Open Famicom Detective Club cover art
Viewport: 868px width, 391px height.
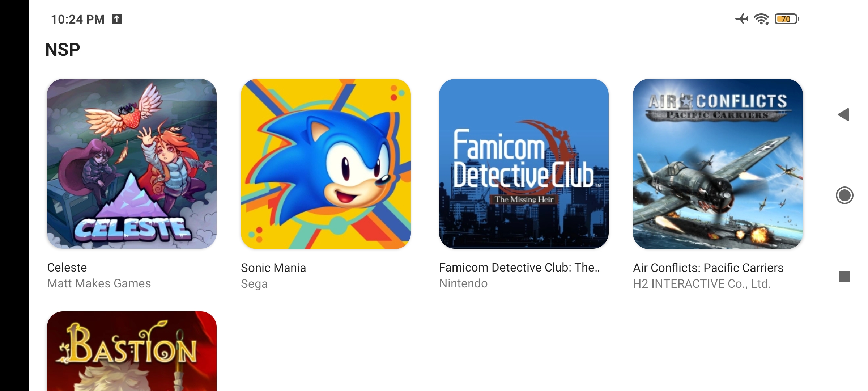[x=524, y=164]
